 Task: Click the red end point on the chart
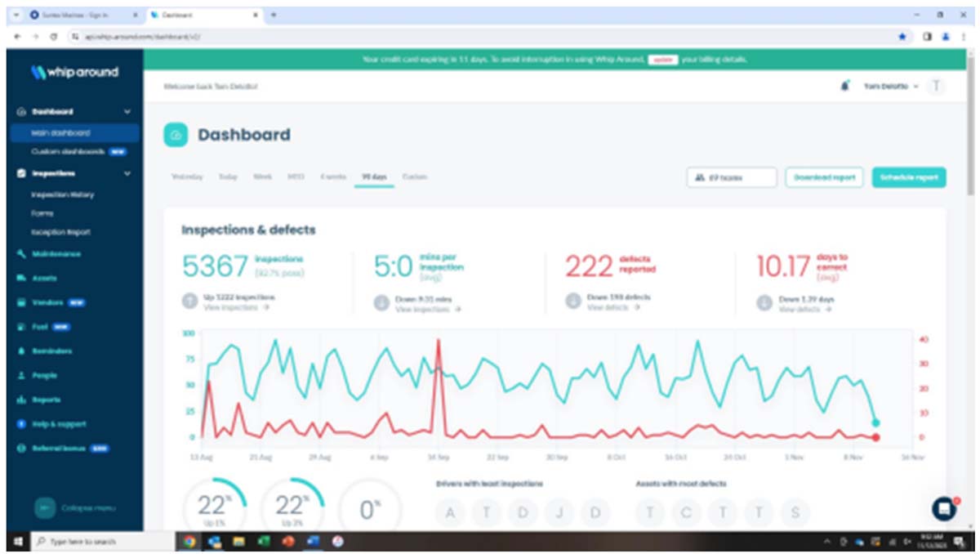tap(875, 438)
